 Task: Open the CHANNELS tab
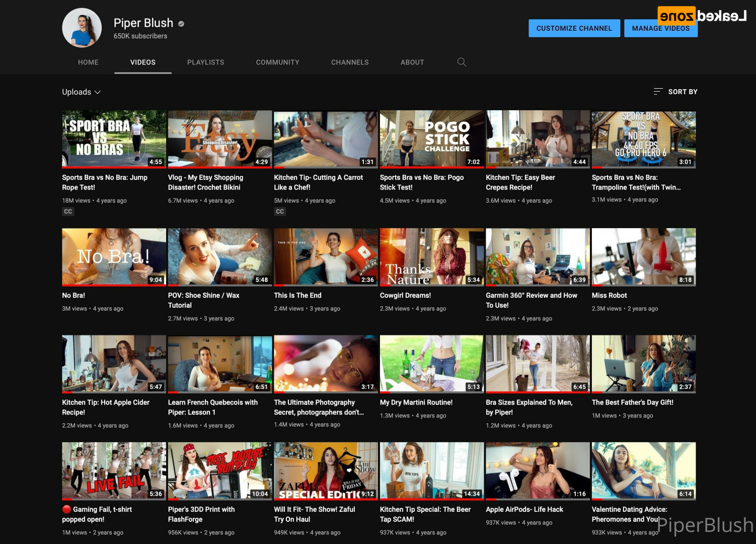tap(350, 62)
